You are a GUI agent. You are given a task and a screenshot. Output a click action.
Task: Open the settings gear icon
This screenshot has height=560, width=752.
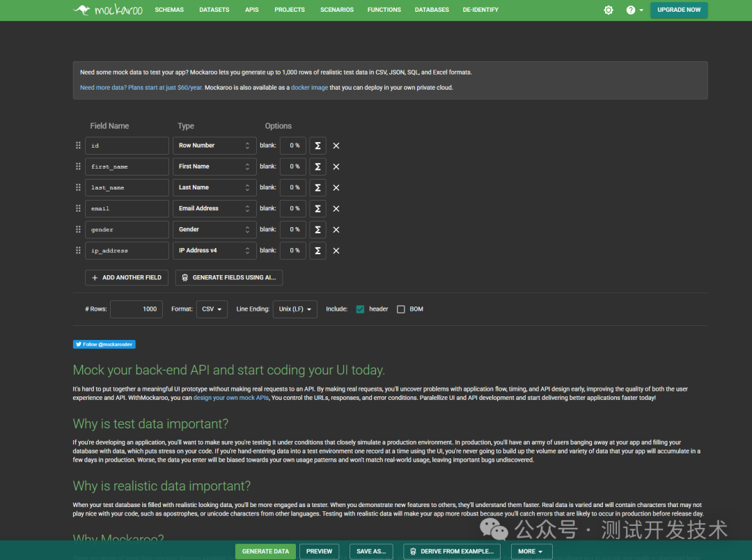tap(608, 10)
